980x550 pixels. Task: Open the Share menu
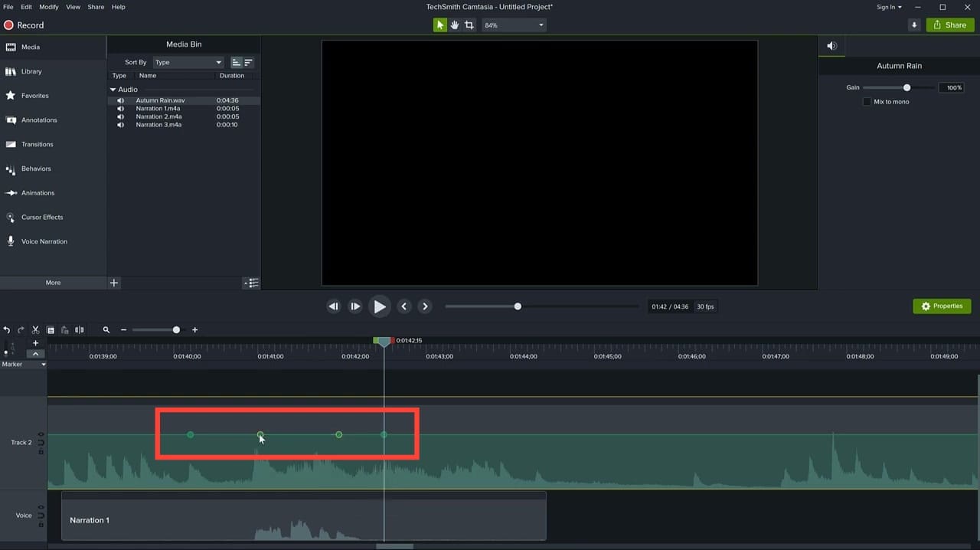coord(95,7)
